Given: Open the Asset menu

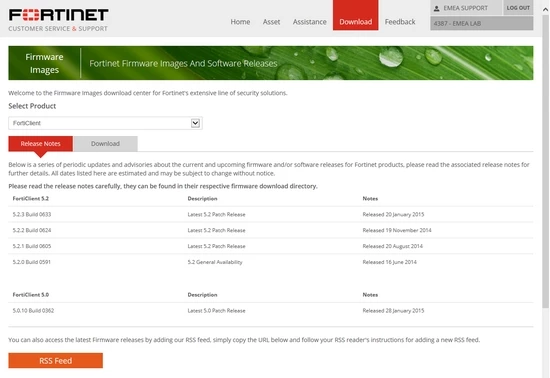Looking at the screenshot, I should pyautogui.click(x=271, y=22).
